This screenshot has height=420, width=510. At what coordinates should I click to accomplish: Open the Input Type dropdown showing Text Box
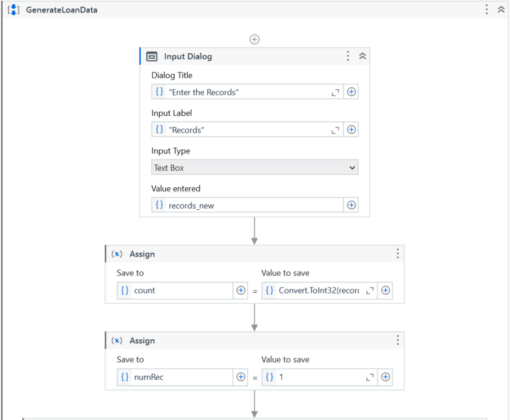pos(254,167)
